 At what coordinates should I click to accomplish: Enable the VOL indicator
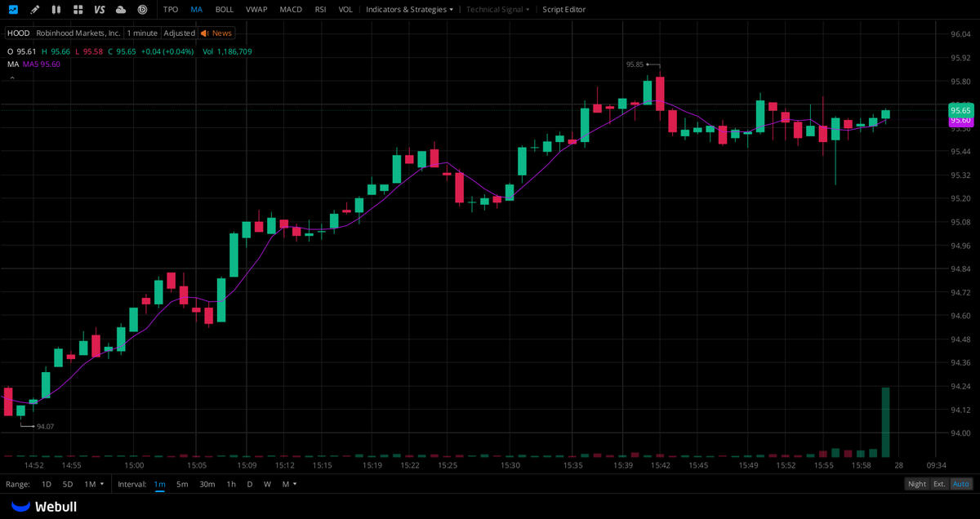[345, 10]
